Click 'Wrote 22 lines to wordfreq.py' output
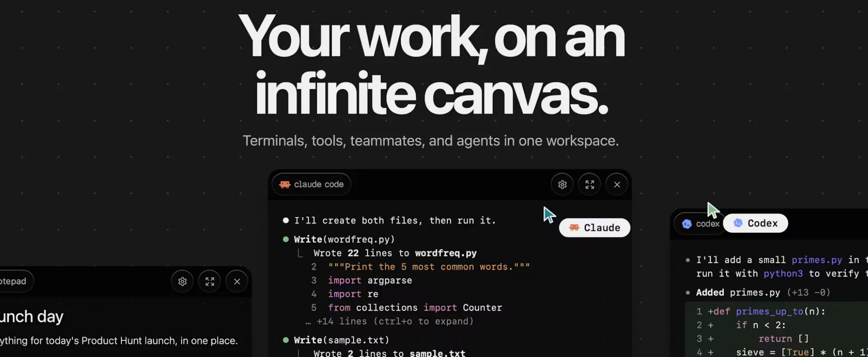 (395, 253)
